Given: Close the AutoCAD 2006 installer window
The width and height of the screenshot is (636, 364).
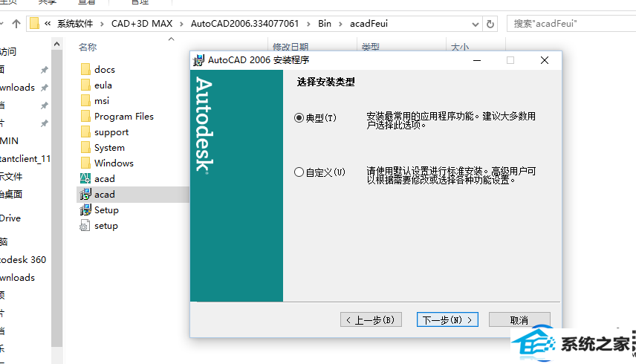Looking at the screenshot, I should coord(545,60).
